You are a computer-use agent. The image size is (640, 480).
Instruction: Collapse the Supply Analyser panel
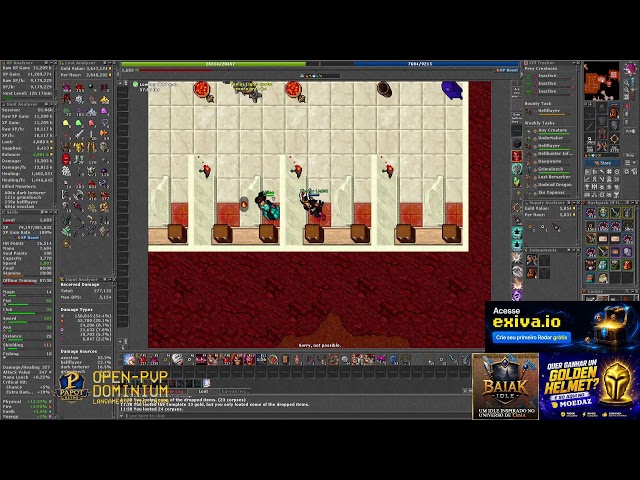(x=574, y=203)
